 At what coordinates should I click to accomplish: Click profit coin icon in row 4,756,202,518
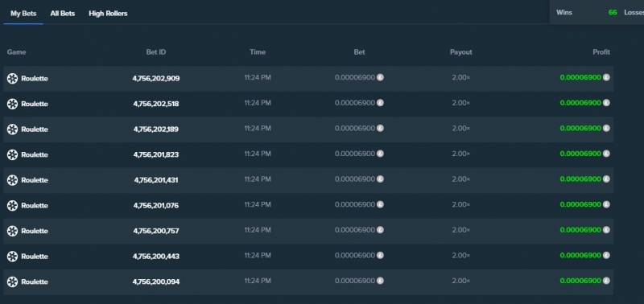tap(606, 103)
